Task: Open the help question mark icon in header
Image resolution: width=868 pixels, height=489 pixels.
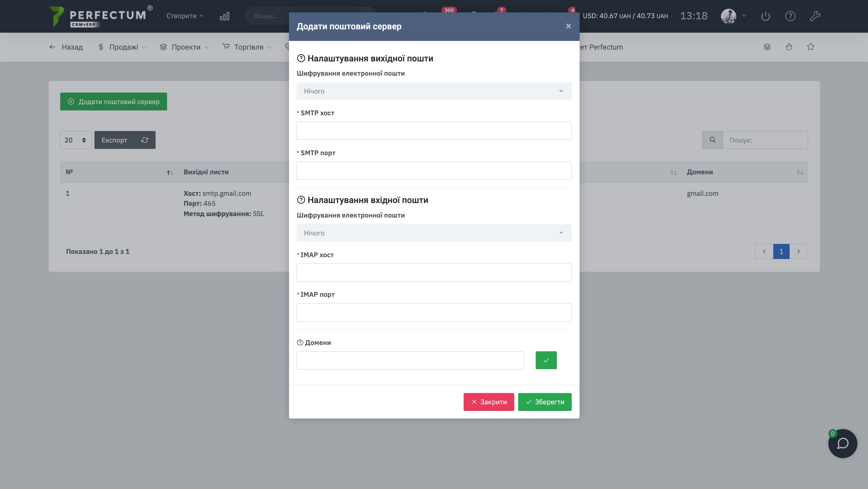Action: tap(790, 16)
